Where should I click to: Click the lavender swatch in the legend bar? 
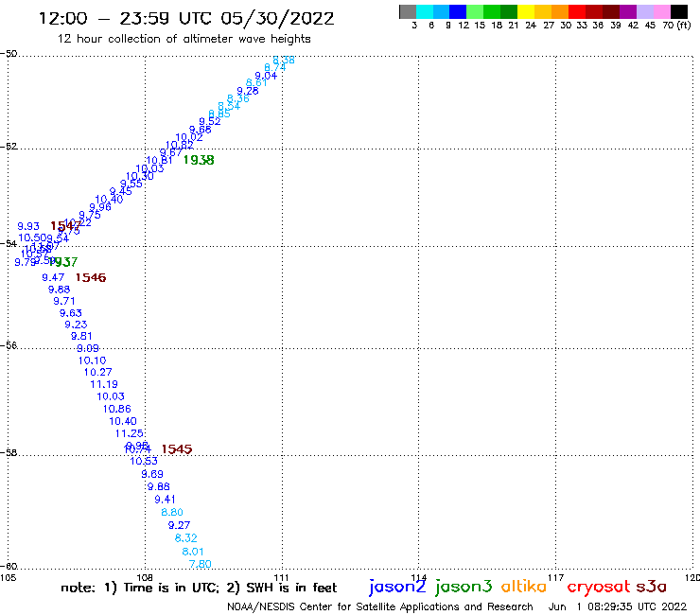[x=645, y=11]
